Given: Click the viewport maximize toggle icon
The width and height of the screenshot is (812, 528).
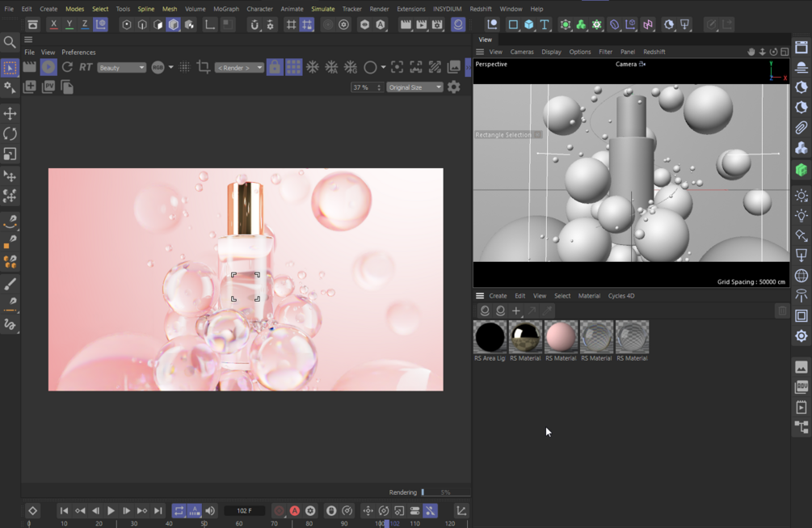Looking at the screenshot, I should click(x=785, y=52).
